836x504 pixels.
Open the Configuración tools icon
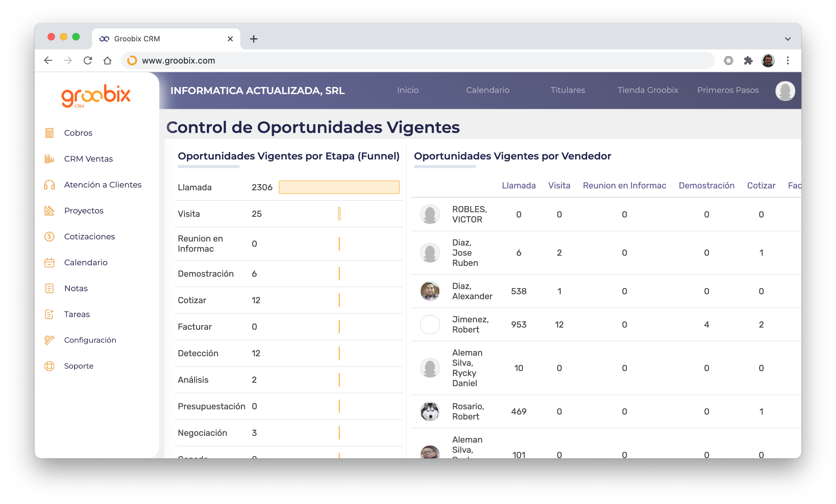(49, 340)
